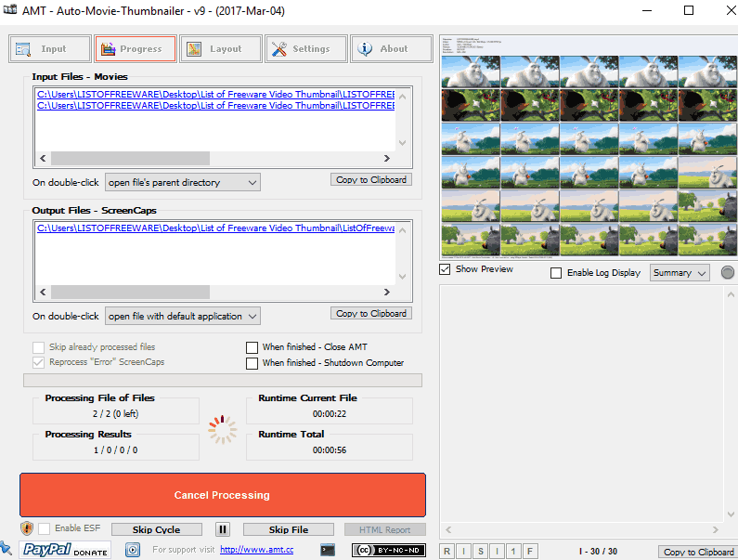The width and height of the screenshot is (738, 560).
Task: Check Enable Log Display
Action: point(556,273)
